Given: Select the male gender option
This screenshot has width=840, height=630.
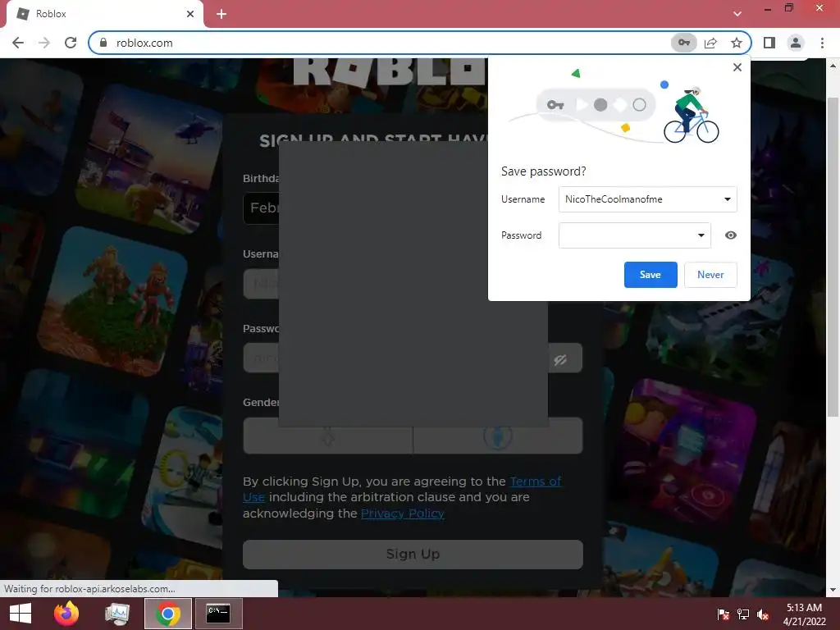Looking at the screenshot, I should 498,436.
